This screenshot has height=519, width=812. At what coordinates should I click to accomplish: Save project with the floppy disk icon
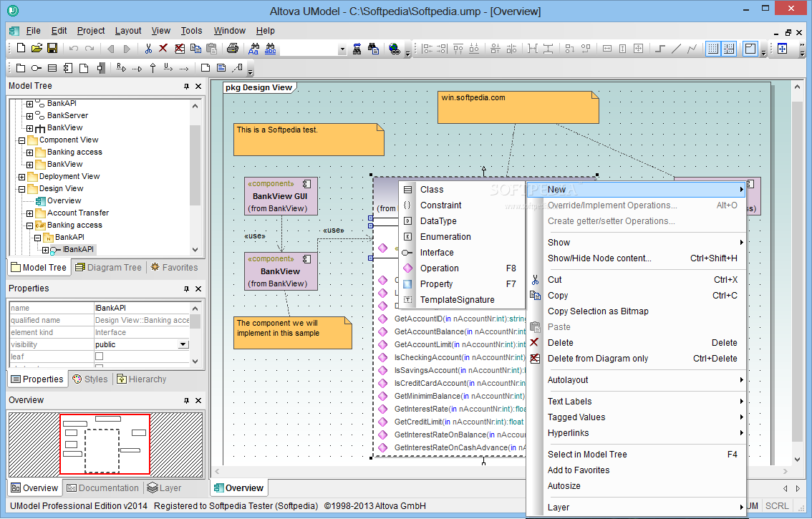(x=52, y=48)
